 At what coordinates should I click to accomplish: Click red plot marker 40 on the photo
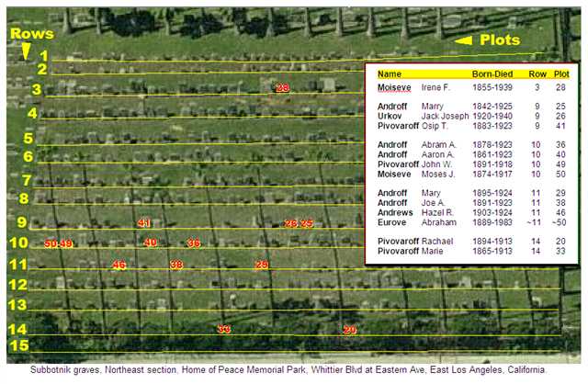pos(151,243)
